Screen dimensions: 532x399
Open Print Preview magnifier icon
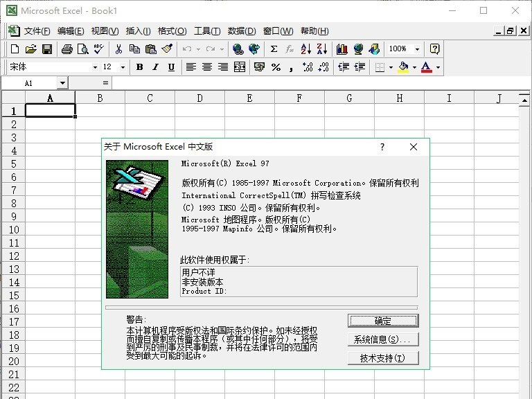pyautogui.click(x=83, y=49)
